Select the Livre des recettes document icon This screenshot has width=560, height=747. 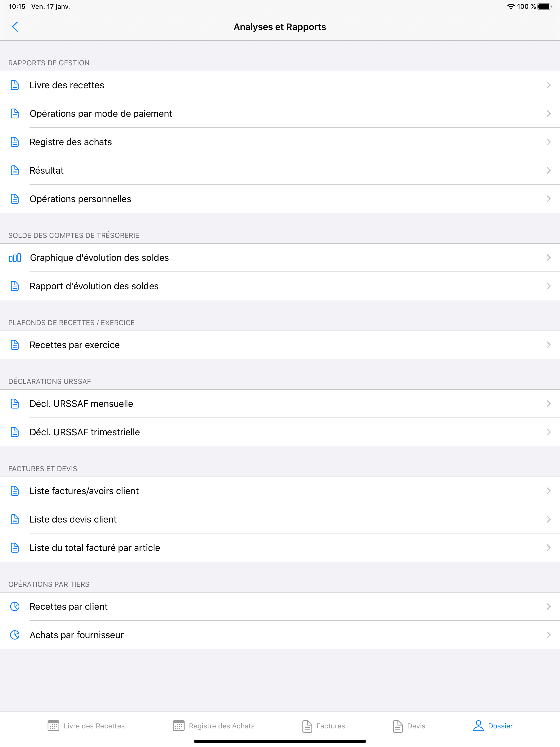(x=15, y=85)
